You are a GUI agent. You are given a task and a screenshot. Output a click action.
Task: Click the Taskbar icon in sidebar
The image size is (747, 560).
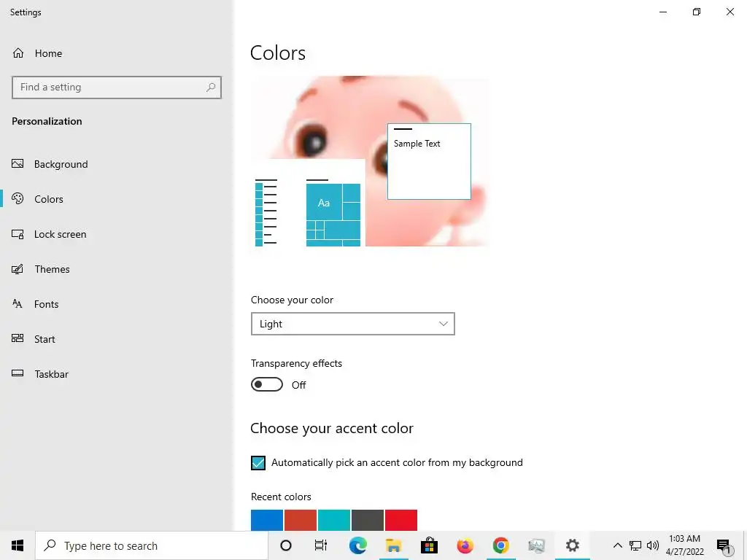click(18, 373)
